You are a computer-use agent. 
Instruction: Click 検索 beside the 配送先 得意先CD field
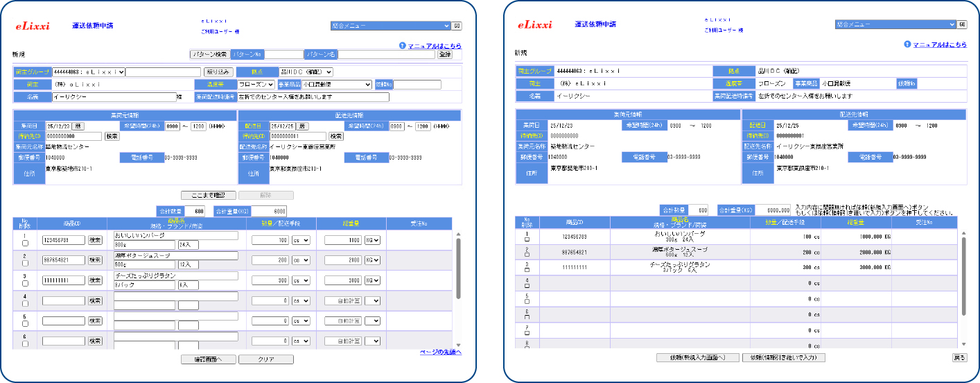335,137
